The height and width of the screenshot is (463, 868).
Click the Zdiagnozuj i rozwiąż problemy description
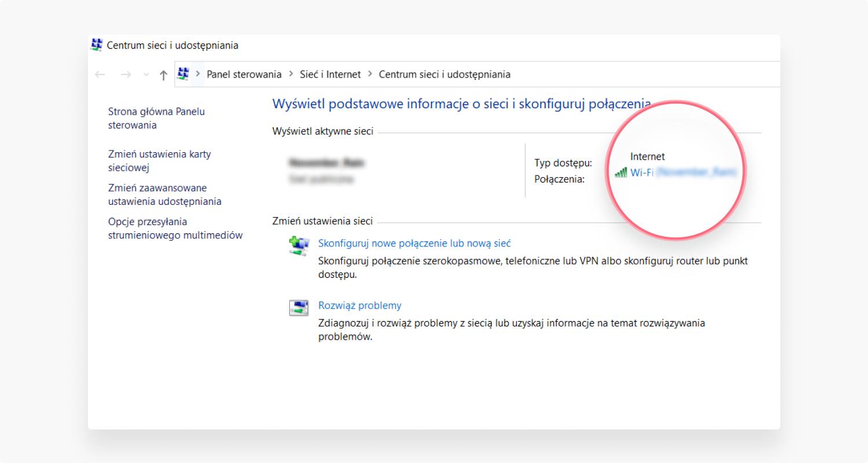pos(512,330)
